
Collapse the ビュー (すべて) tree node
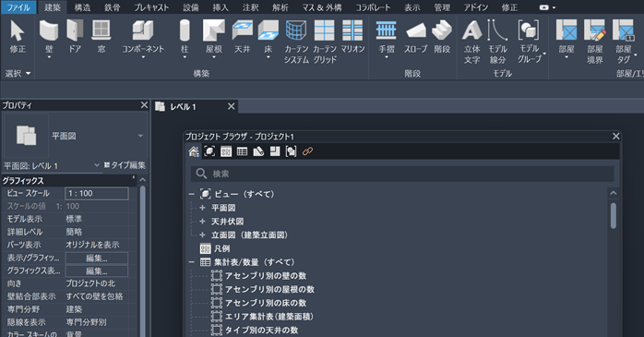tap(191, 194)
